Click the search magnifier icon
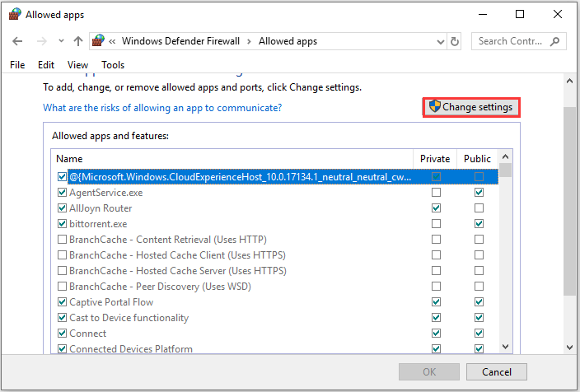This screenshot has width=580, height=392. pyautogui.click(x=554, y=41)
